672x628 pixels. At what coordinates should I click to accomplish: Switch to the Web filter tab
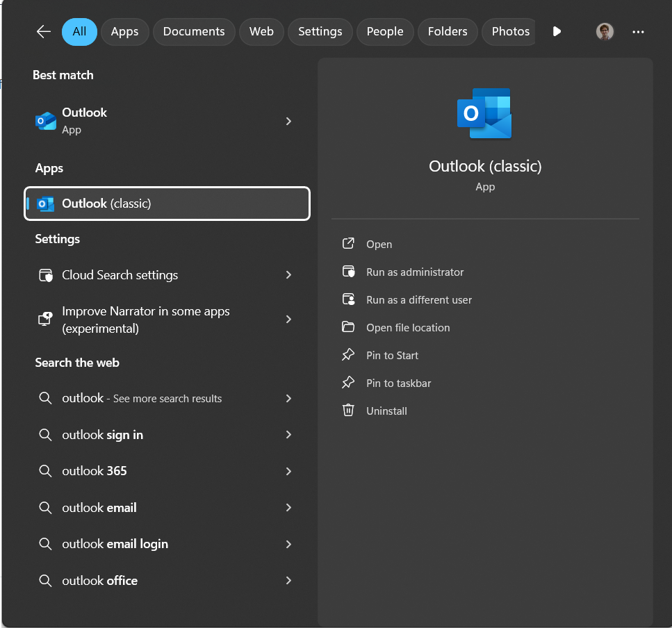261,32
